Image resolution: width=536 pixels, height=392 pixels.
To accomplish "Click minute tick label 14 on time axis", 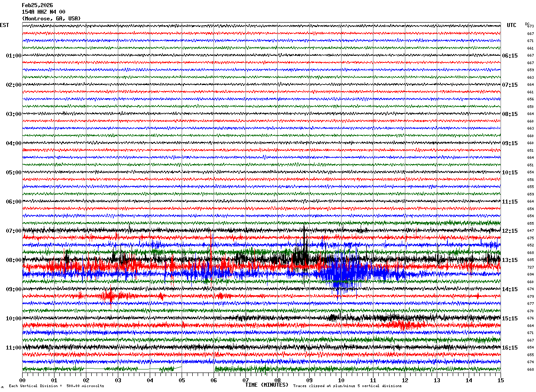I will [x=469, y=380].
